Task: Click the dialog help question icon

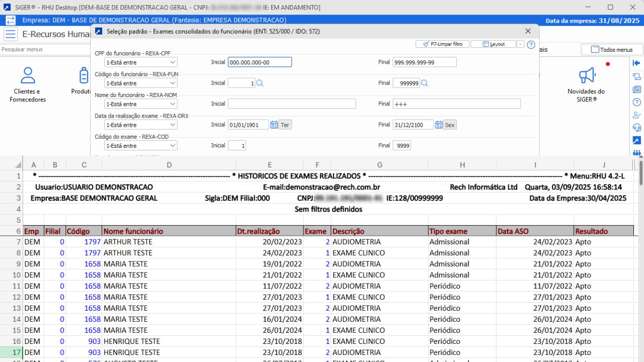Action: coord(531,44)
